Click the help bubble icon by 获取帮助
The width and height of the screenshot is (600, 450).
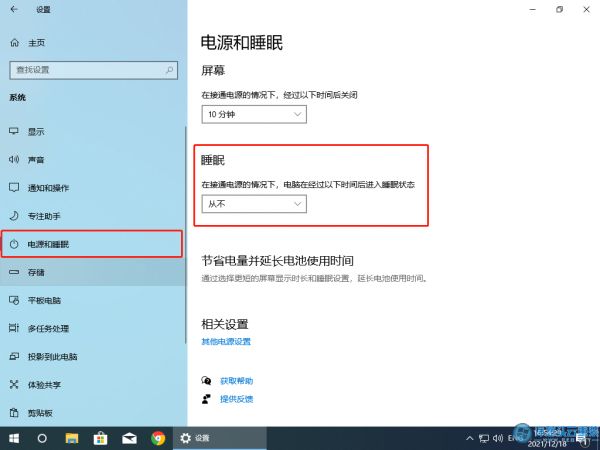pos(206,380)
